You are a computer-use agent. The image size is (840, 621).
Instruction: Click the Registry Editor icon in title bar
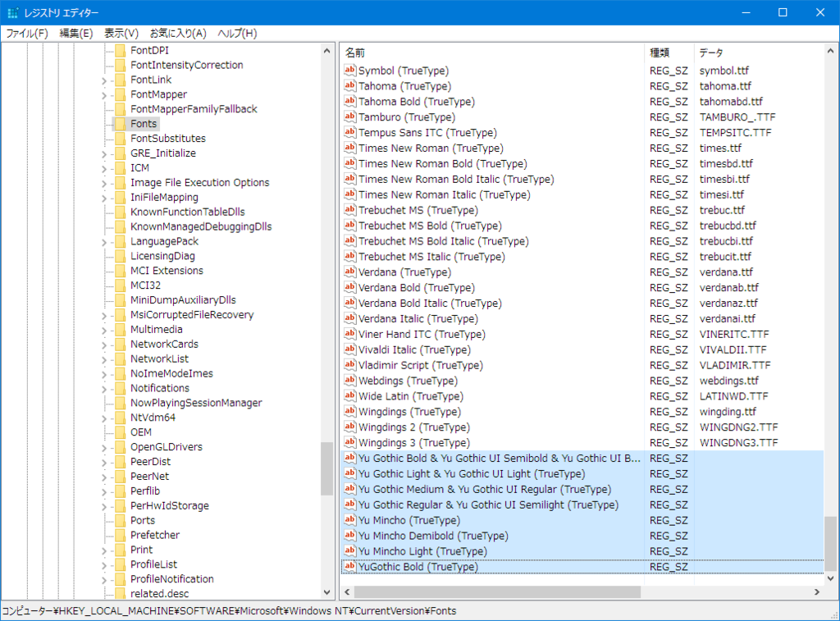tap(13, 12)
